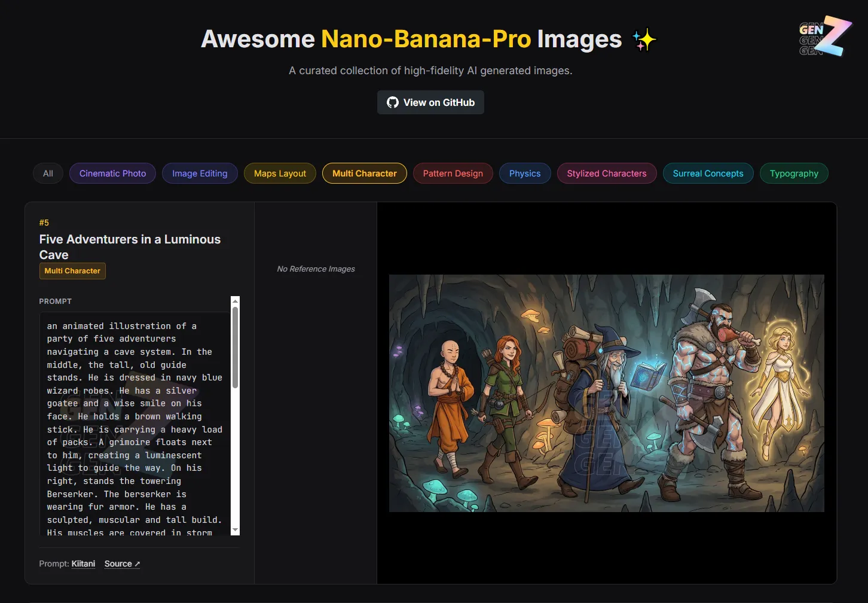Switch to the Image Editing tab
868x603 pixels.
pyautogui.click(x=200, y=173)
